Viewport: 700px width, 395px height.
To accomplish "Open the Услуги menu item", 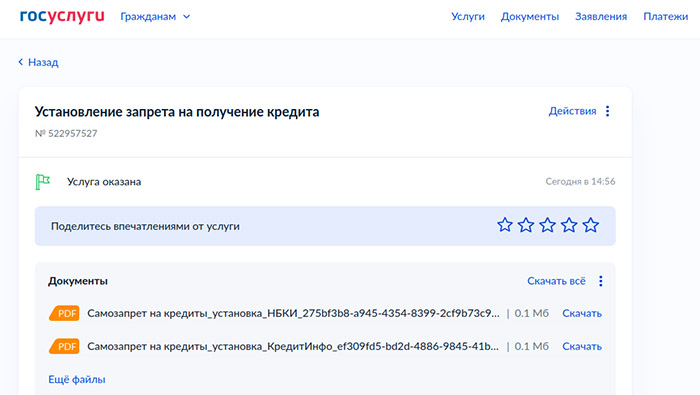I will point(468,17).
